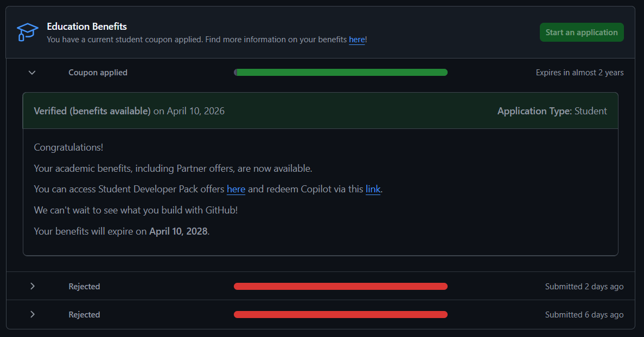644x337 pixels.
Task: Click the bold April 10, 2028 expiry date
Action: [178, 231]
